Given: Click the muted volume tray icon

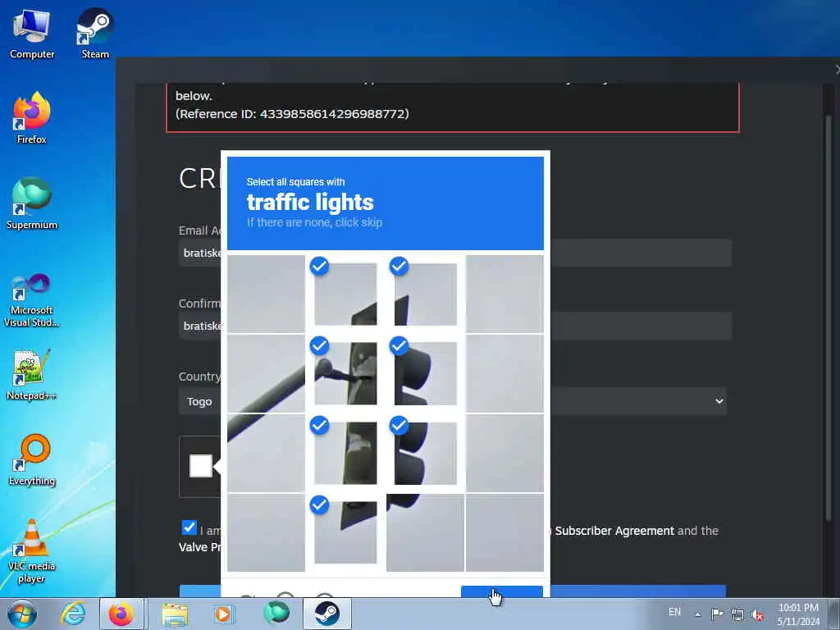Looking at the screenshot, I should (x=757, y=614).
